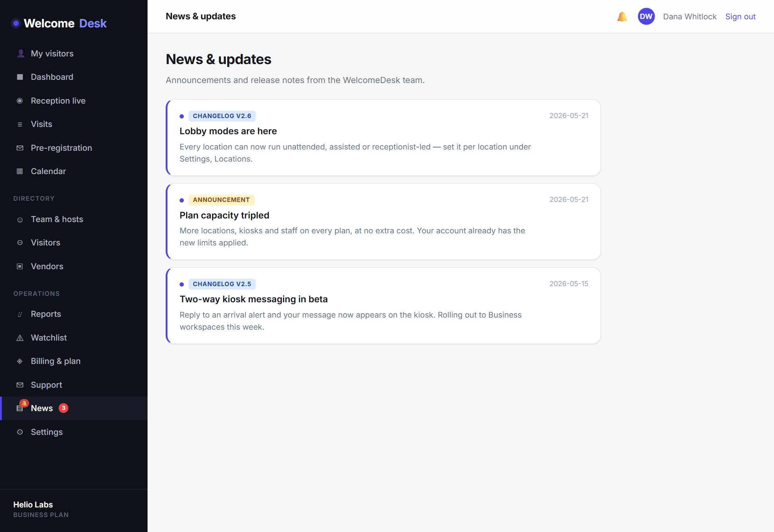The image size is (774, 532).
Task: Click the ANNOUNCEMENT tag
Action: (221, 200)
